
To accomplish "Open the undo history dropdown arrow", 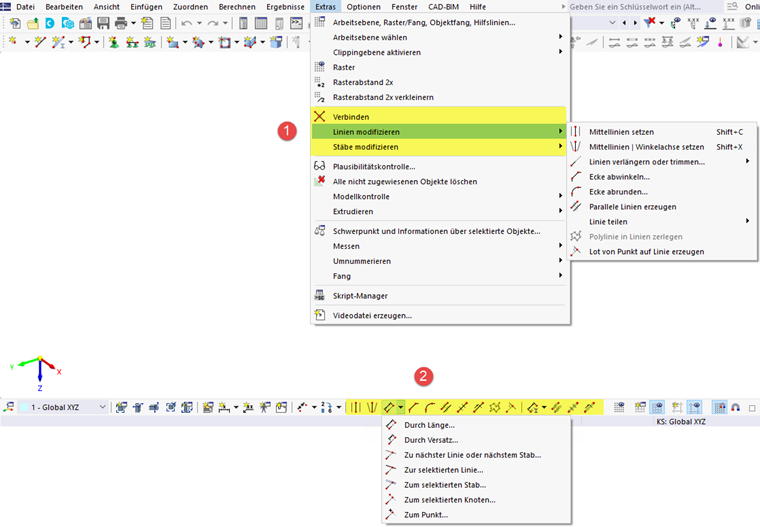I will click(199, 23).
